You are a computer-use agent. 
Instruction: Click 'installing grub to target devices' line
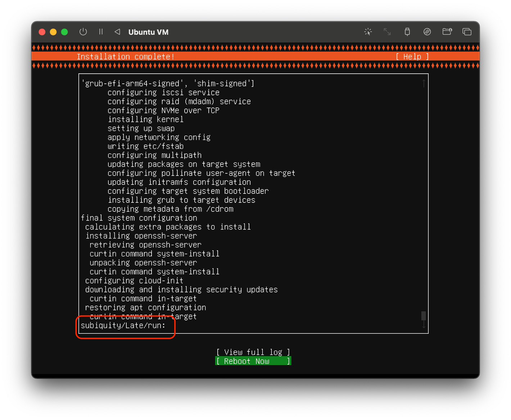(x=181, y=200)
